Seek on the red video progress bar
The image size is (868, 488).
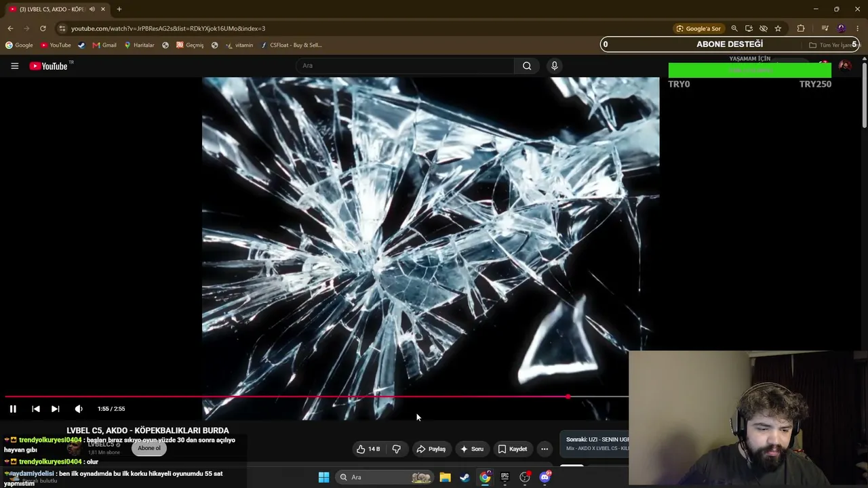[317, 396]
